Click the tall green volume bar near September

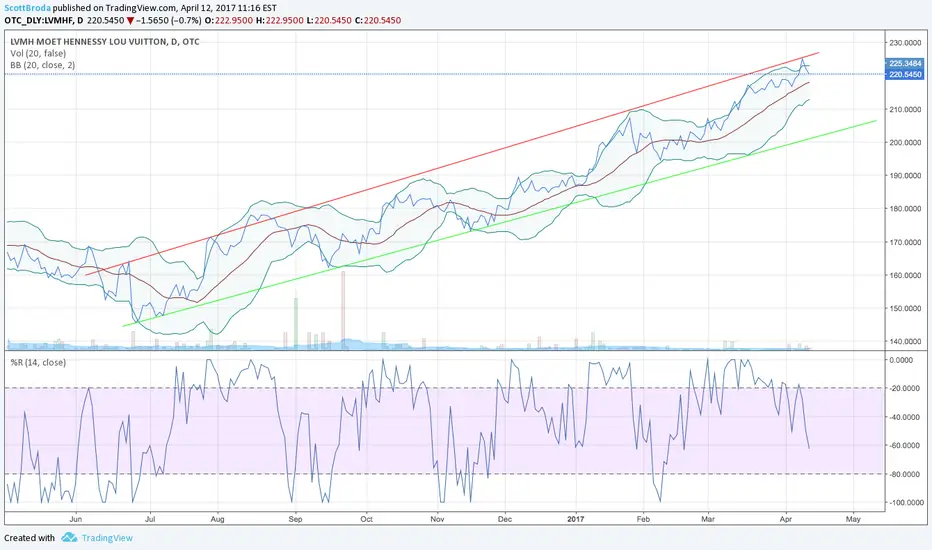point(296,323)
